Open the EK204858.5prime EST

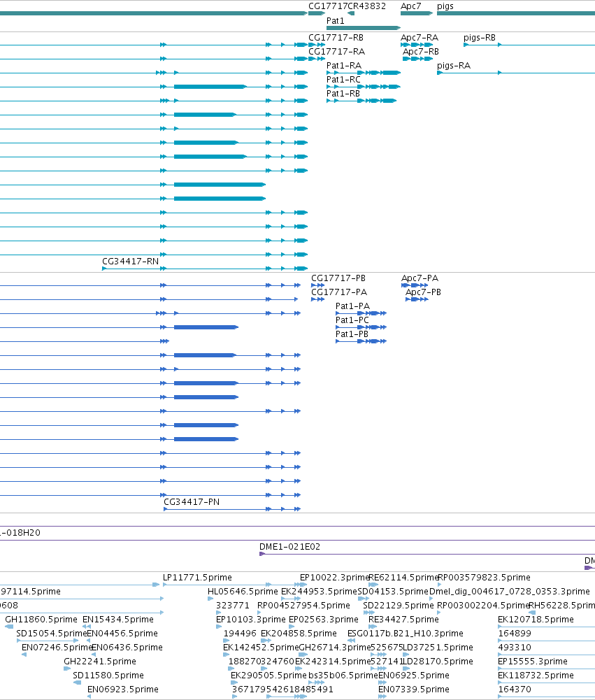click(x=299, y=634)
